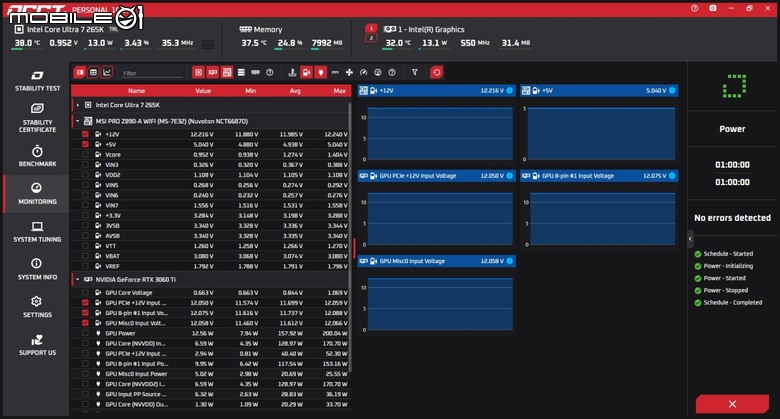This screenshot has height=419, width=780.
Task: Toggle the voltage sensor type filter
Action: [306, 73]
